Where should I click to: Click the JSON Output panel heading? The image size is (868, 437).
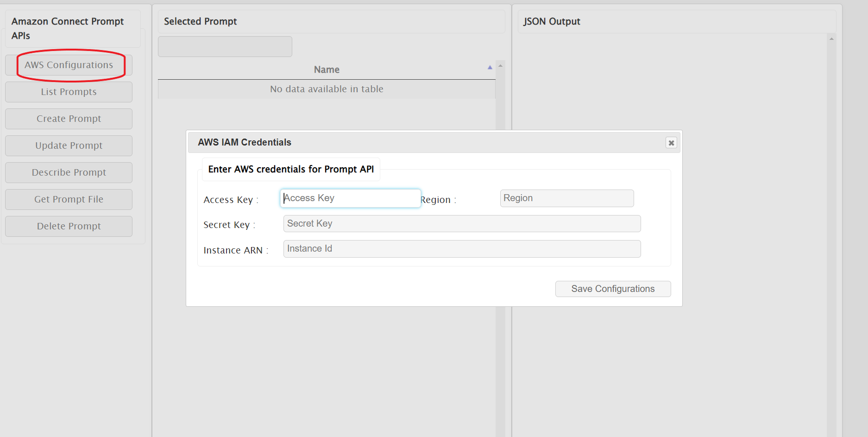(x=552, y=21)
